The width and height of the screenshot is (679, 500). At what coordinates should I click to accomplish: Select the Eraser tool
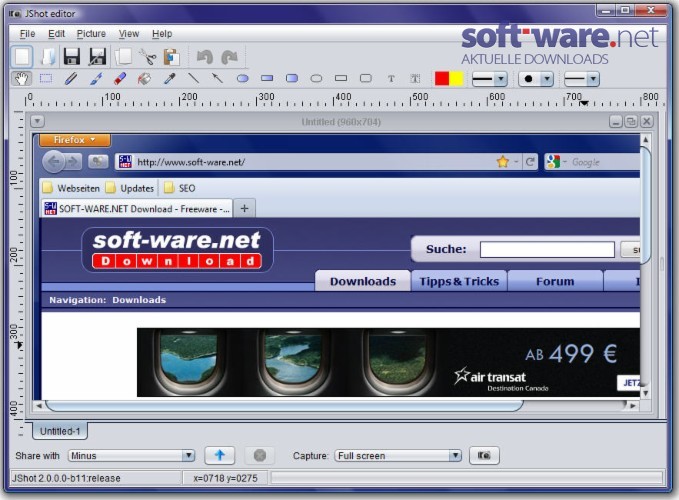point(120,78)
